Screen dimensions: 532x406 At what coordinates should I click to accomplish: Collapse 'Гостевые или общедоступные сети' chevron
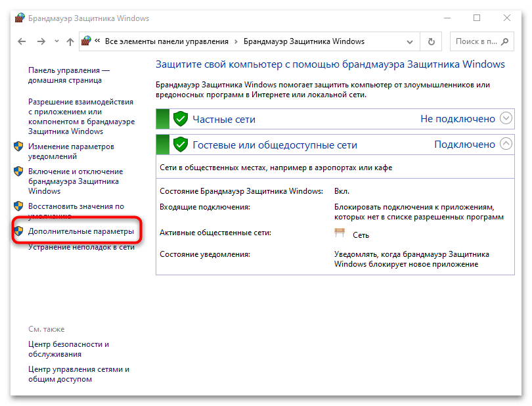click(x=506, y=144)
